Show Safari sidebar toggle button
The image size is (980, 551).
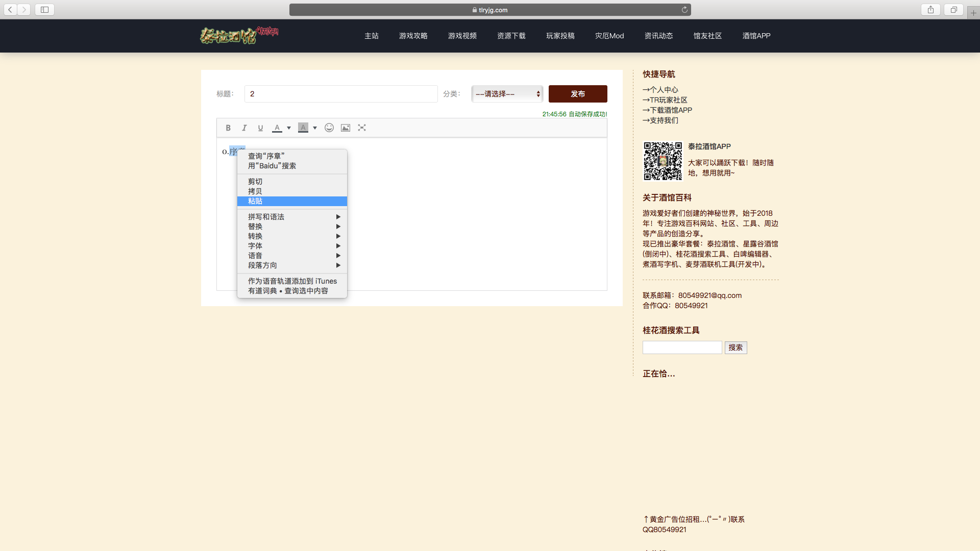[44, 10]
